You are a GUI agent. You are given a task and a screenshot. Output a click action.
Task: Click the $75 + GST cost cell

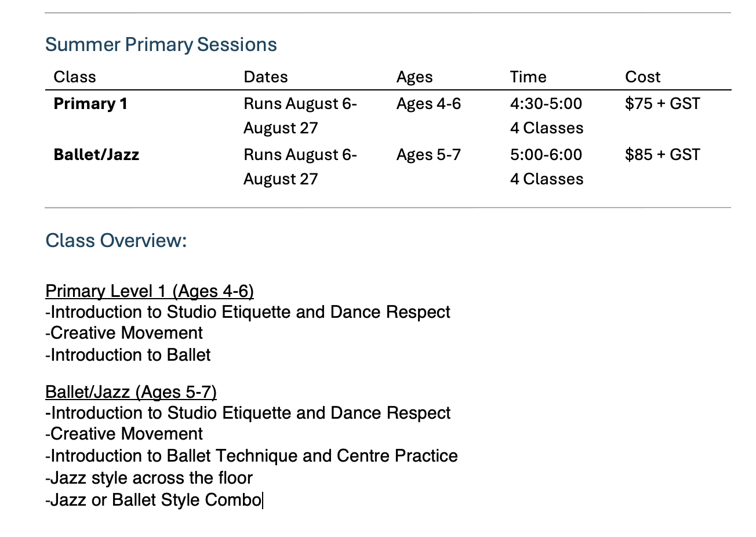click(x=663, y=104)
